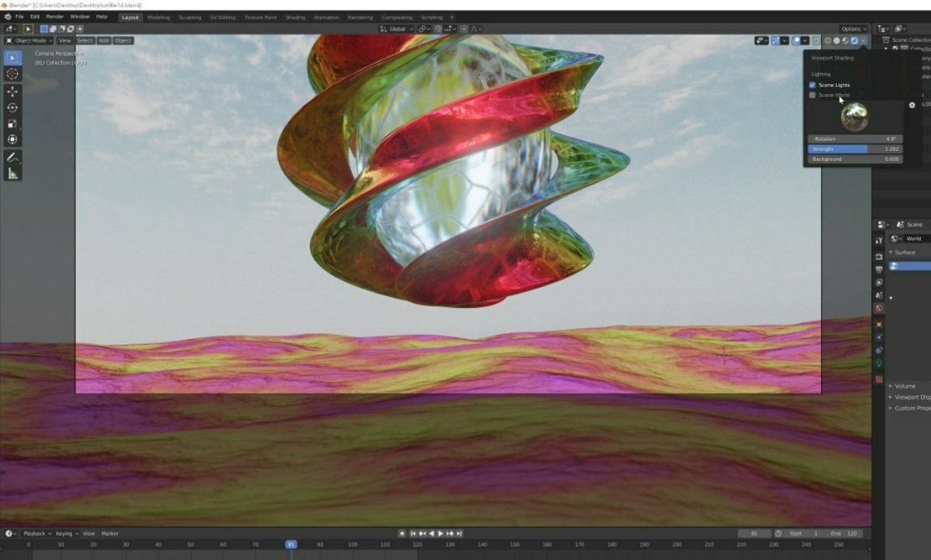Open the Tool properties tab
Screen dimensions: 931x560
[879, 240]
